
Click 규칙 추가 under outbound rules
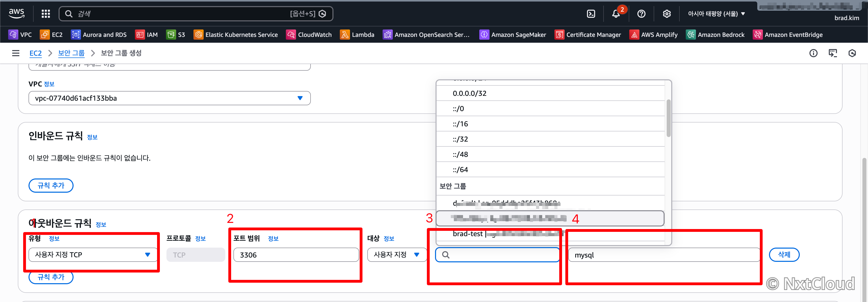pos(51,277)
